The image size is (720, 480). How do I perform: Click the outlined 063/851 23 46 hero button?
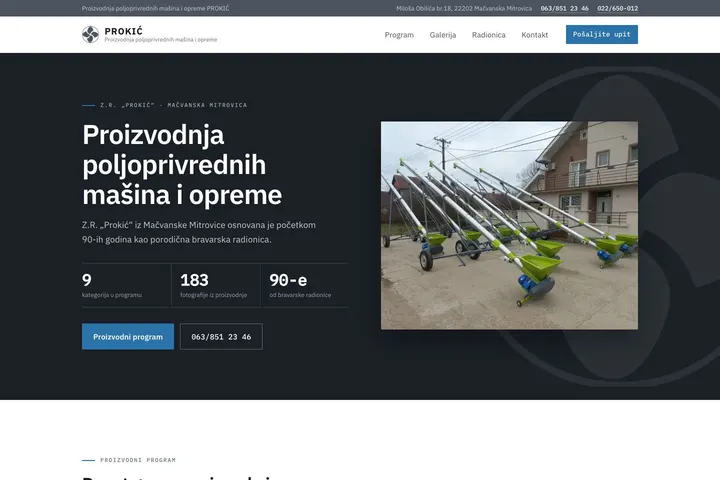[x=221, y=337]
